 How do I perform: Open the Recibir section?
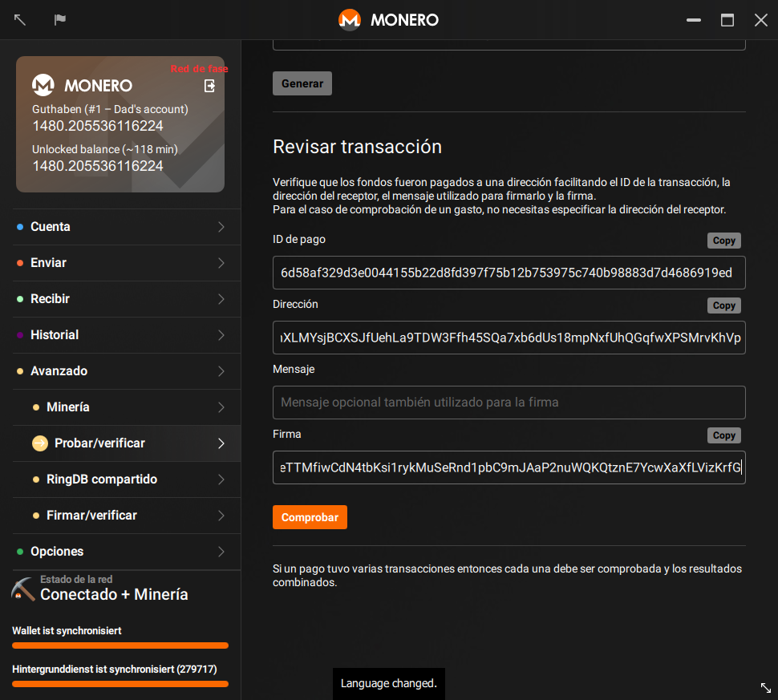click(127, 299)
